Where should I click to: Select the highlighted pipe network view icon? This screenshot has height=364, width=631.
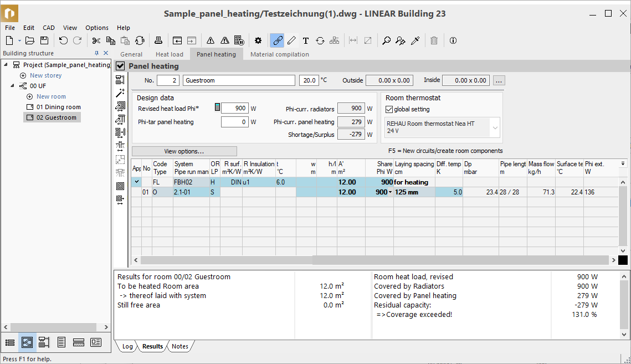(x=27, y=342)
